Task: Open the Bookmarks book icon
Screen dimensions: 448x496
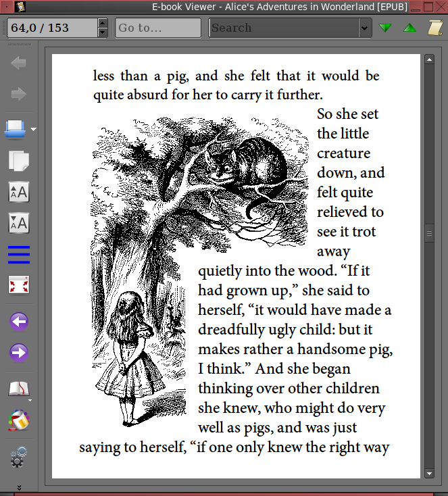Action: pyautogui.click(x=18, y=389)
